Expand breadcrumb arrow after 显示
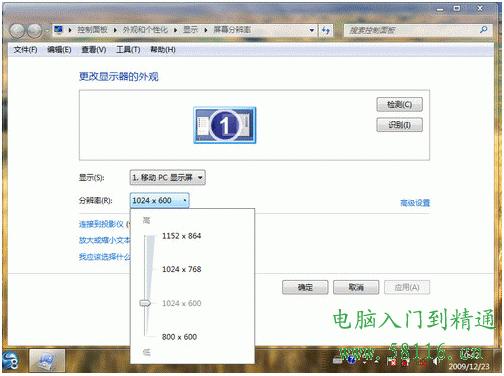The width and height of the screenshot is (504, 376). [x=206, y=30]
